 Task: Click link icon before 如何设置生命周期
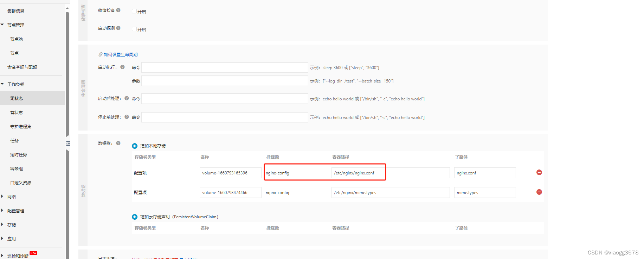click(x=100, y=54)
